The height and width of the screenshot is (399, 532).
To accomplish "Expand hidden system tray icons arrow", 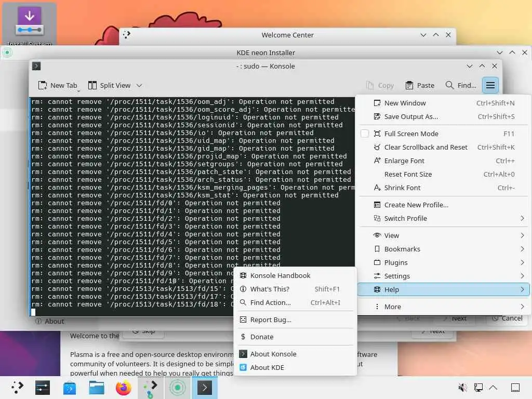I will (x=494, y=388).
